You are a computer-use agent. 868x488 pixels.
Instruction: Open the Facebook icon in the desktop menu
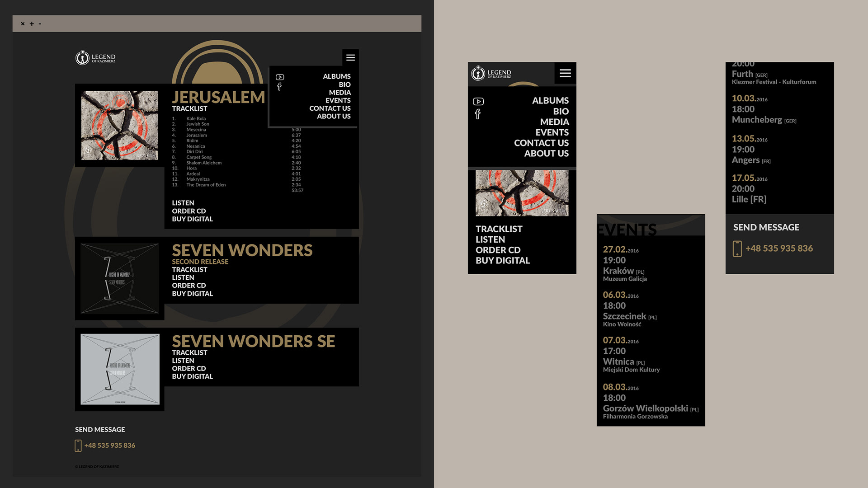pyautogui.click(x=279, y=87)
